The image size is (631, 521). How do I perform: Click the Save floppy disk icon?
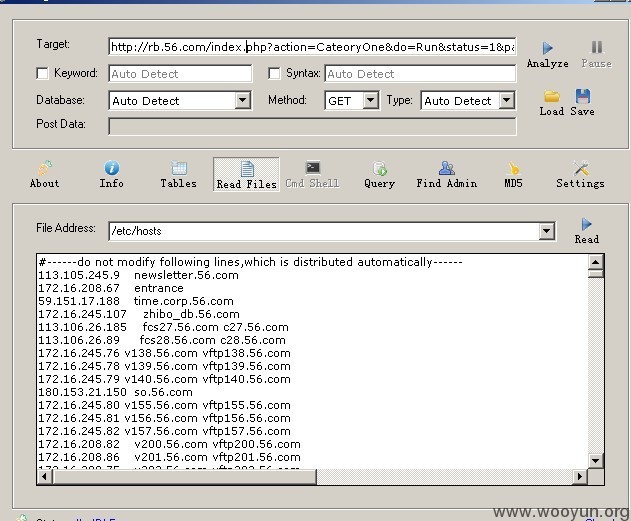(x=583, y=96)
